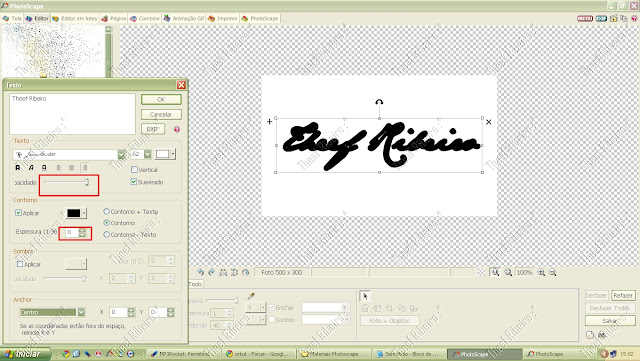Click the redo arrow icon below canvas
This screenshot has width=640, height=361.
[x=211, y=272]
